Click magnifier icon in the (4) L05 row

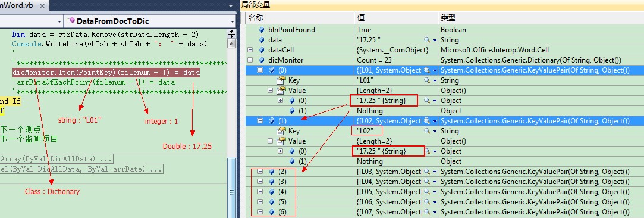427,192
